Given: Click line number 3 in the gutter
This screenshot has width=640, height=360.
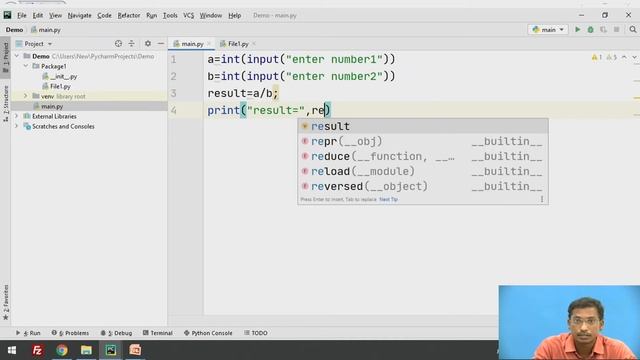Looking at the screenshot, I should [173, 93].
